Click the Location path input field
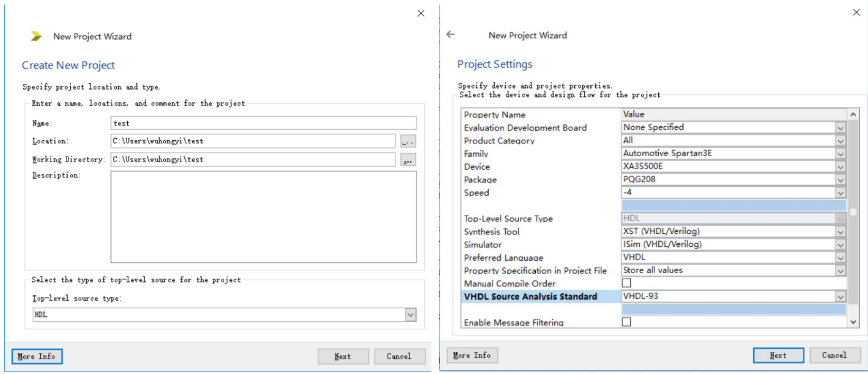 [253, 141]
